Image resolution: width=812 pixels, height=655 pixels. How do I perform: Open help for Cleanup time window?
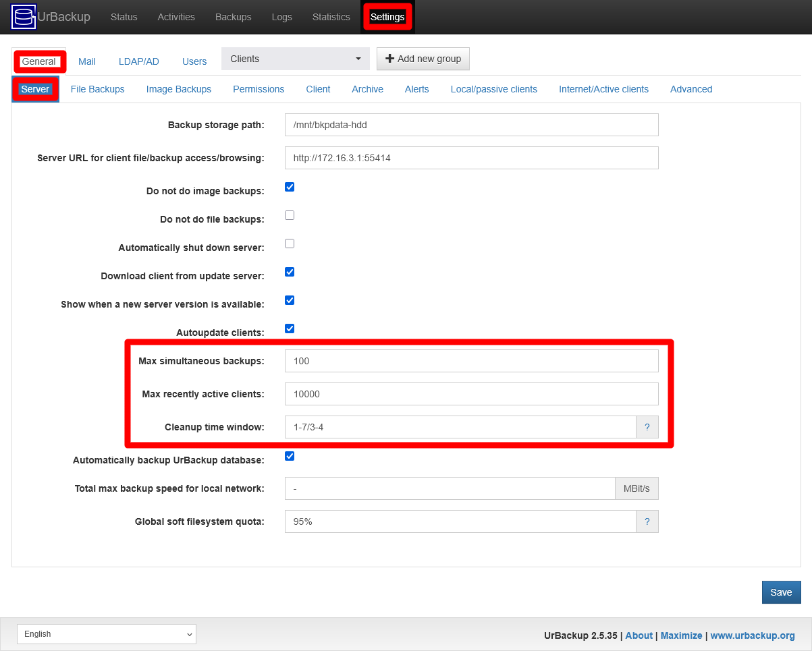[647, 427]
